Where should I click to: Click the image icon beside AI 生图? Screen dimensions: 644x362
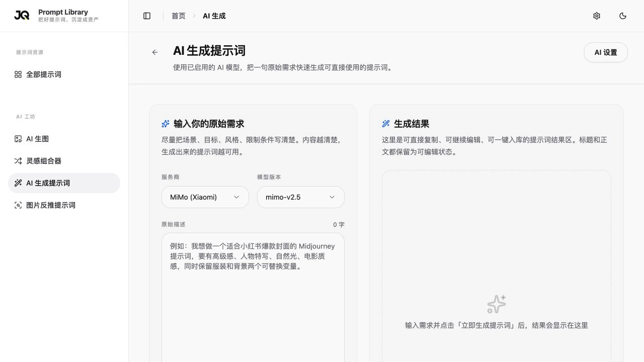click(x=18, y=139)
